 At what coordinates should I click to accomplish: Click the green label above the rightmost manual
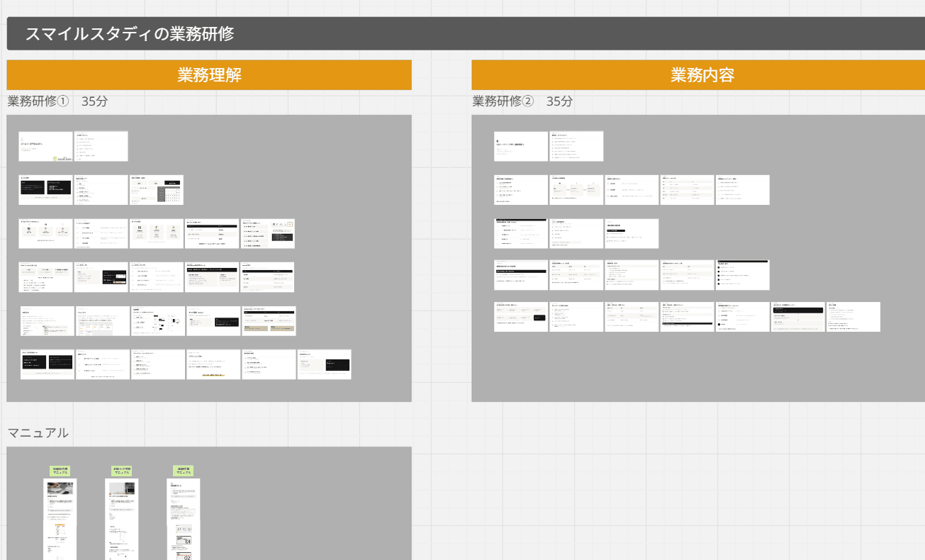pos(184,471)
